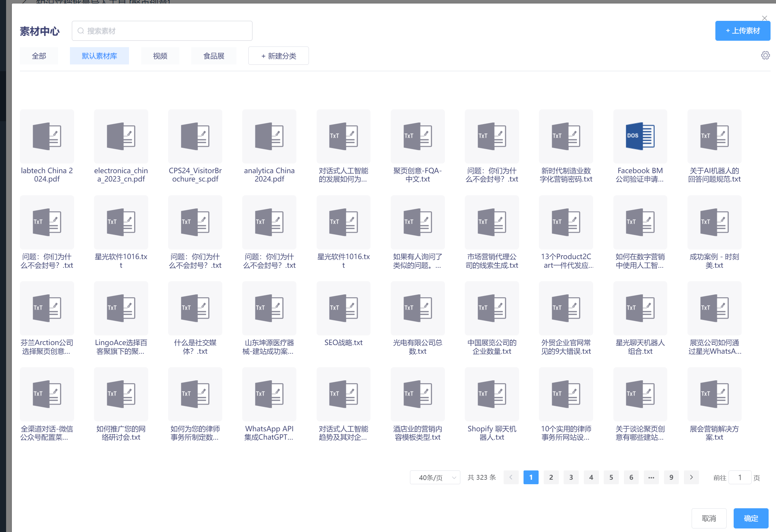Focus the 搜索素材 search field
Viewport: 776px width, 532px height.
162,31
